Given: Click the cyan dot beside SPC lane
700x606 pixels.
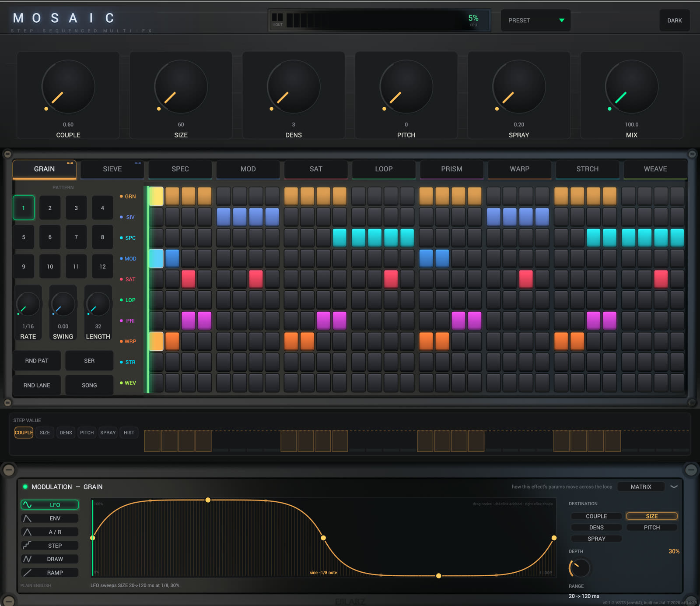Looking at the screenshot, I should point(121,238).
